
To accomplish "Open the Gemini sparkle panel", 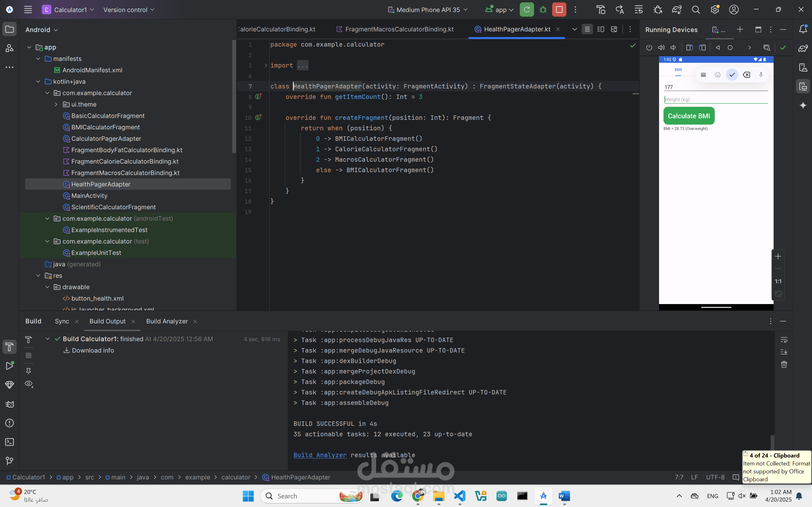I will 803,106.
